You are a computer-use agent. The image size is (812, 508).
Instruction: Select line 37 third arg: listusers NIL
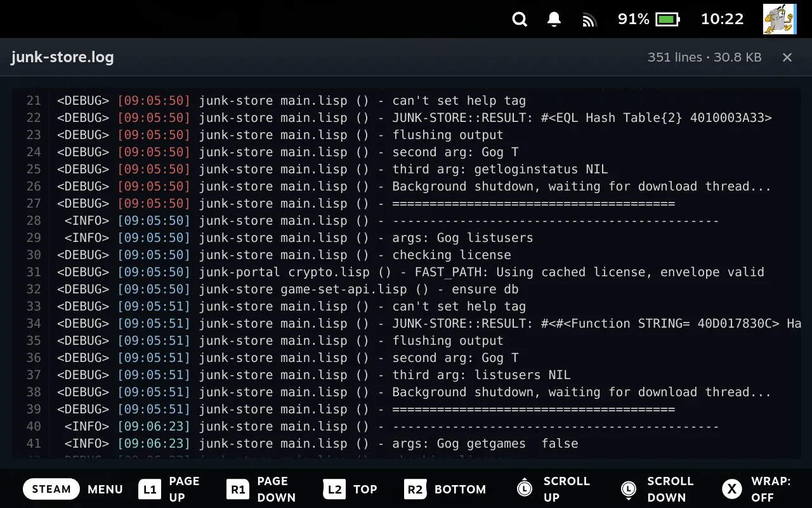406,375
